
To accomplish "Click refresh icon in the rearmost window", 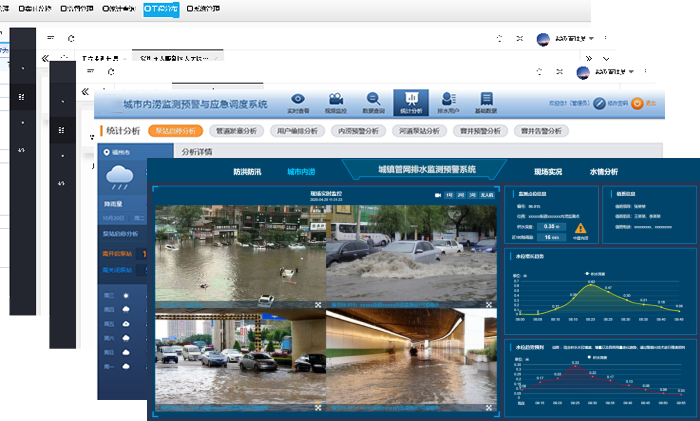I will click(x=71, y=38).
